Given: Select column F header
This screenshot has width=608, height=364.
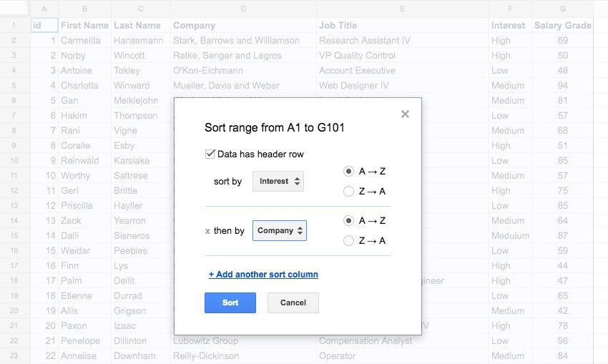Looking at the screenshot, I should [x=510, y=9].
